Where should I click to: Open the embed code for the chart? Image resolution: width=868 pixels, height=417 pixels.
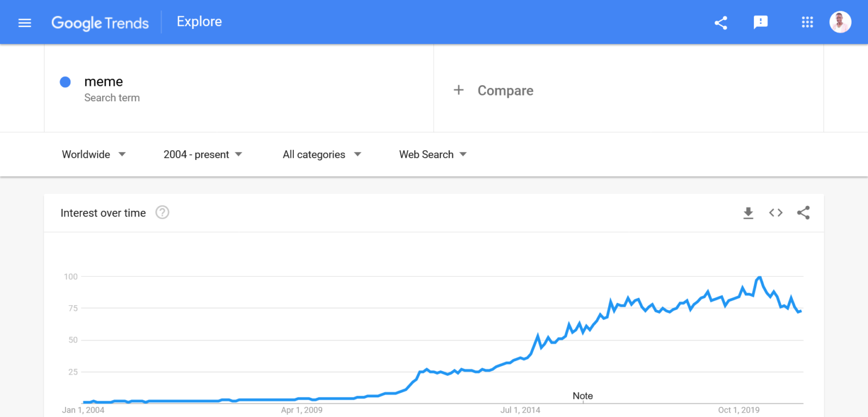click(x=775, y=213)
